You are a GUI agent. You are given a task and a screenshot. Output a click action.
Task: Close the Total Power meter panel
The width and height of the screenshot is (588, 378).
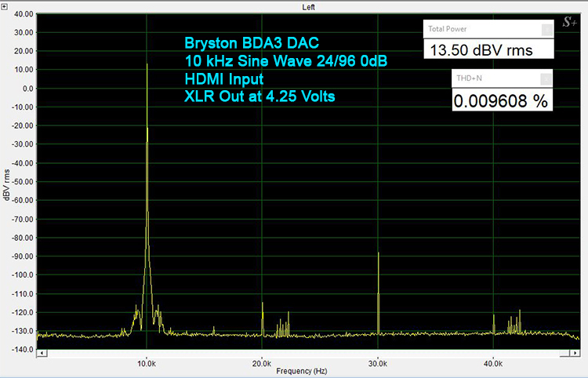[546, 29]
